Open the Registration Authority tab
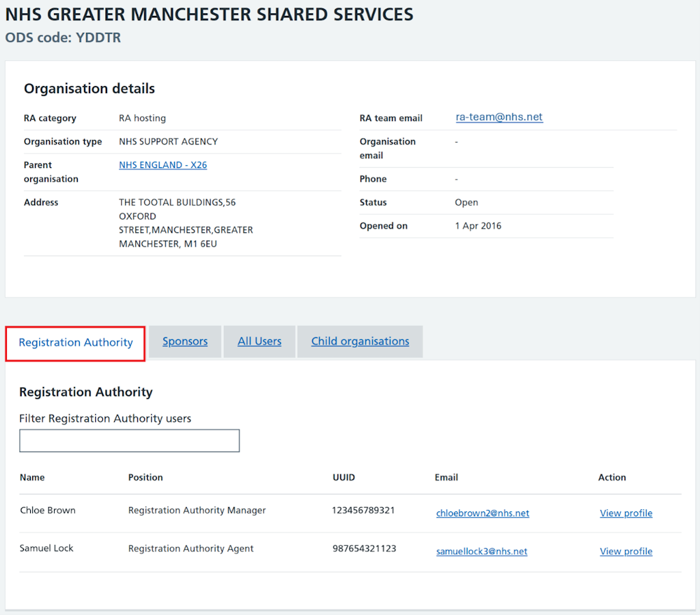Image resolution: width=700 pixels, height=615 pixels. point(76,343)
